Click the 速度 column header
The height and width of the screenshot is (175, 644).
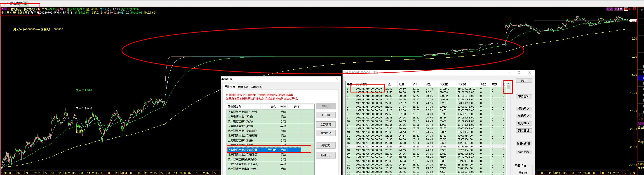pos(294,107)
